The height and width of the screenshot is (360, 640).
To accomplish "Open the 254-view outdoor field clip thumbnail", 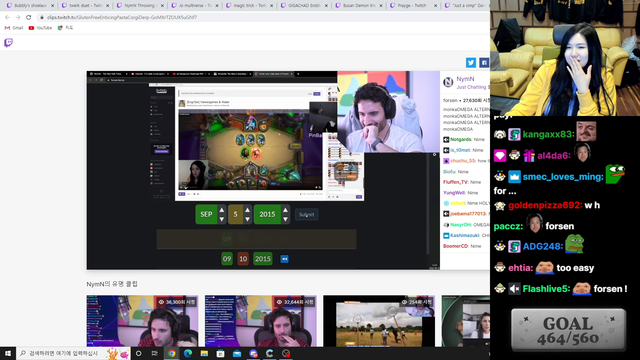I will [379, 321].
